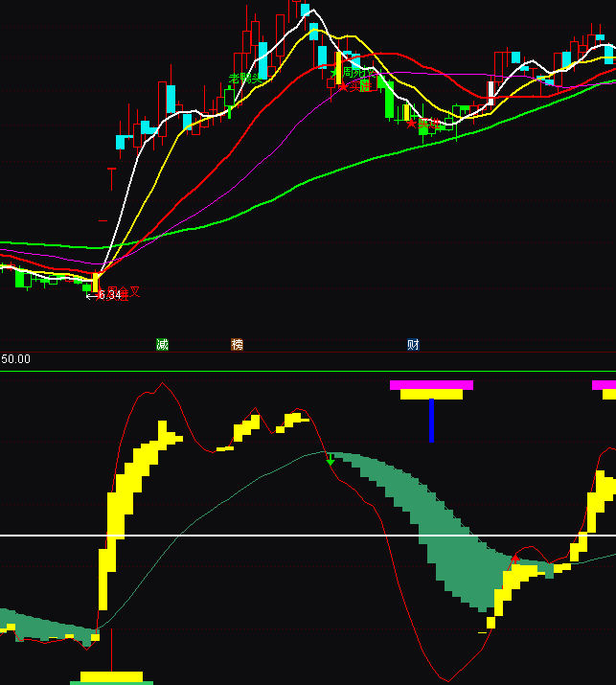This screenshot has height=685, width=616.
Task: Select the 老鸭头 pattern label
Action: pyautogui.click(x=243, y=79)
